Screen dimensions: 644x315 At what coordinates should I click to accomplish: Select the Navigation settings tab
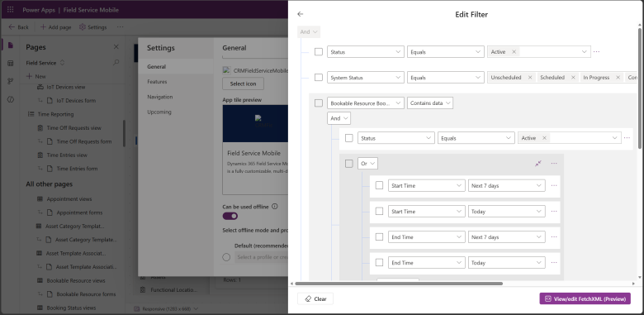[176, 97]
